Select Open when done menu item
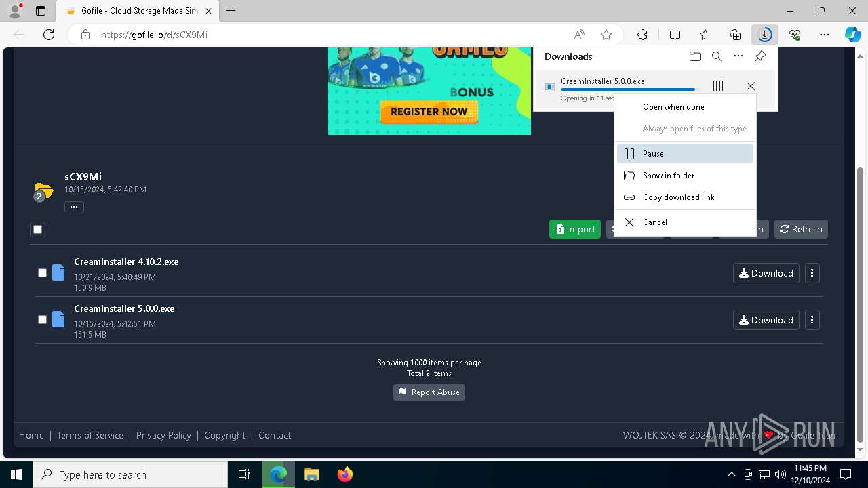 685,107
